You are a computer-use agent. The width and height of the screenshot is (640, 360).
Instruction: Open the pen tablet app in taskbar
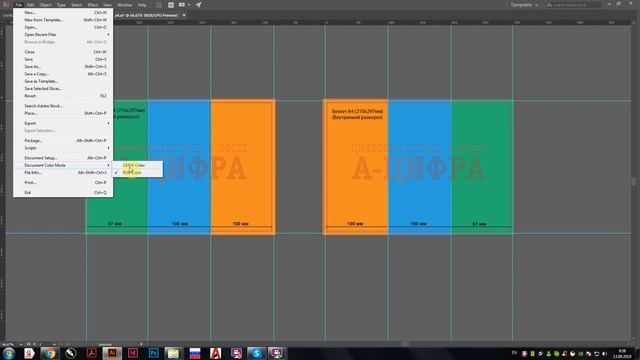pyautogui.click(x=71, y=353)
